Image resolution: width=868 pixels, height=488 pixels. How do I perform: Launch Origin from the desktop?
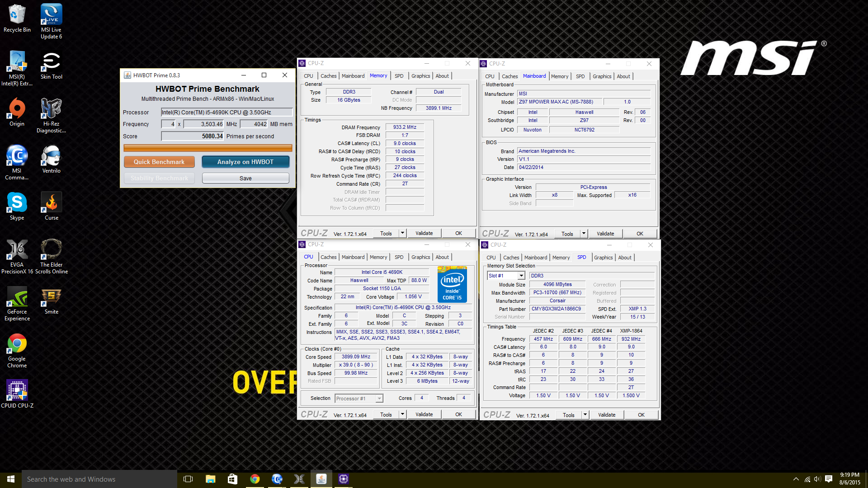click(x=17, y=113)
